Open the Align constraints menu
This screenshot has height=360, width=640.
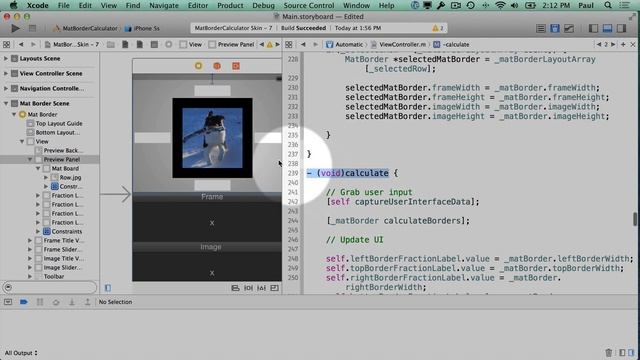pos(235,288)
